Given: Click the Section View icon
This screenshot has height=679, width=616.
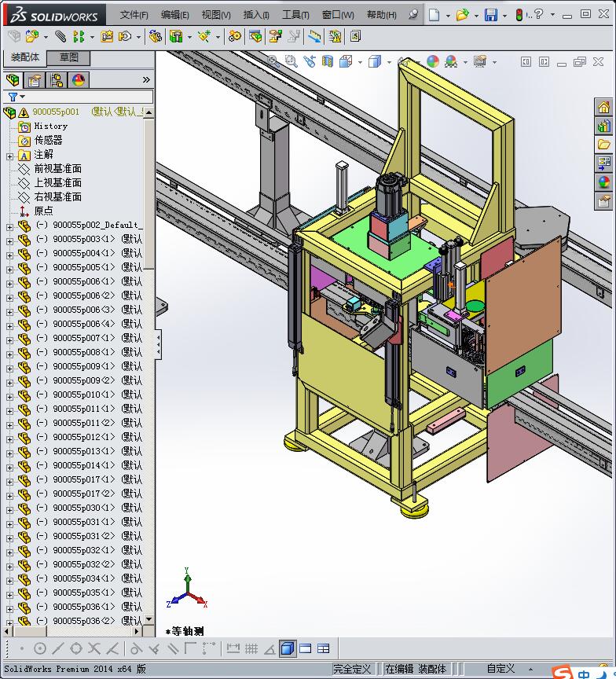Looking at the screenshot, I should tap(328, 61).
